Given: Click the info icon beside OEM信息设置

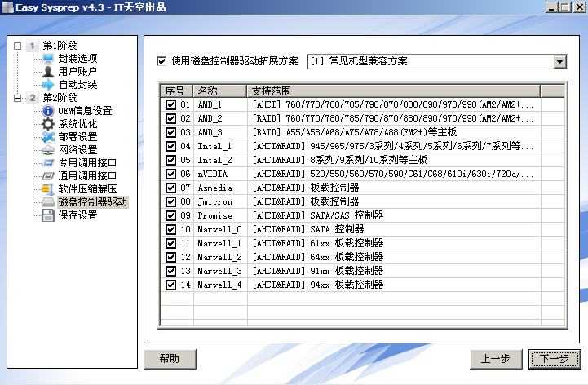Looking at the screenshot, I should coord(48,111).
